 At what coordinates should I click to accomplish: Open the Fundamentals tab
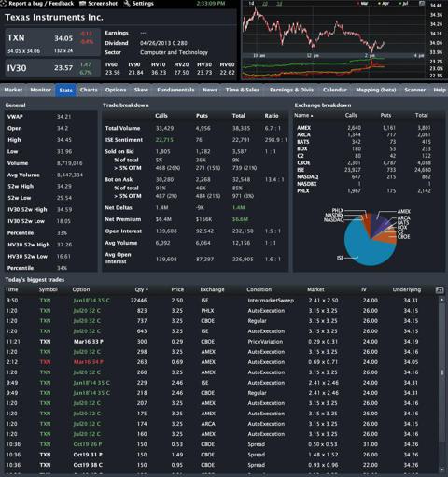175,90
